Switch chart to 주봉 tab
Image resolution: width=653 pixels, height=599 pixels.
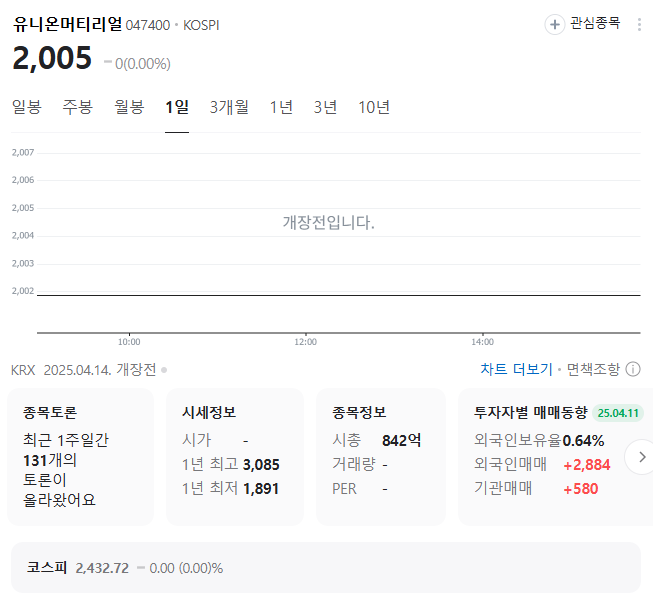(77, 107)
